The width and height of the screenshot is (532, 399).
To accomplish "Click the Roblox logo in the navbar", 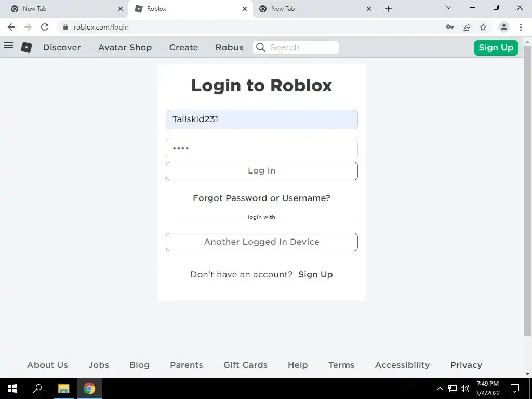I will pyautogui.click(x=26, y=47).
